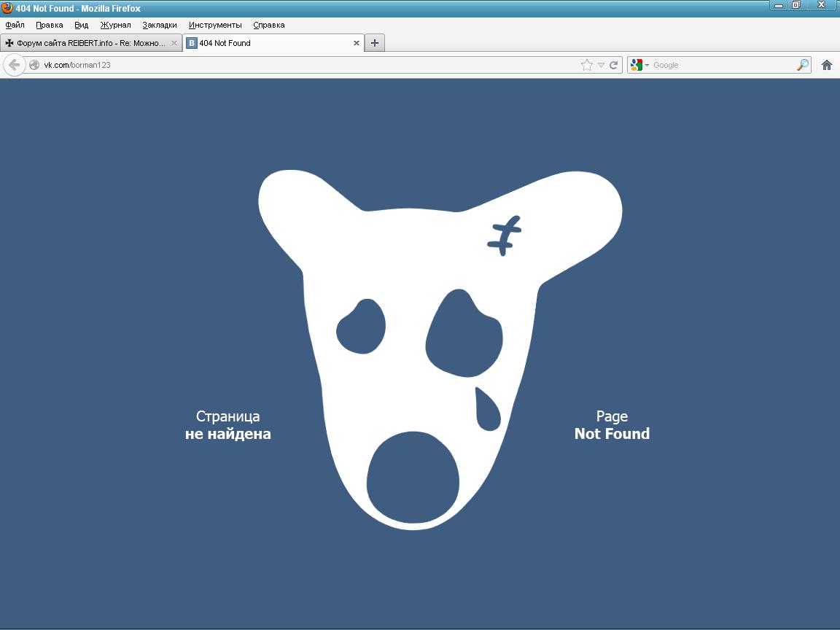Screen dimensions: 840x630
Task: Open the Google search engine selector
Action: click(639, 65)
